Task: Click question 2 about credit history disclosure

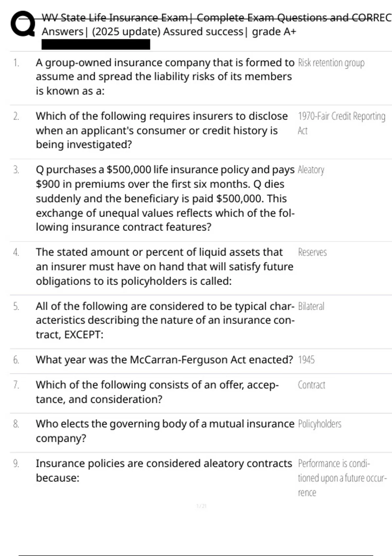Action: coord(161,130)
